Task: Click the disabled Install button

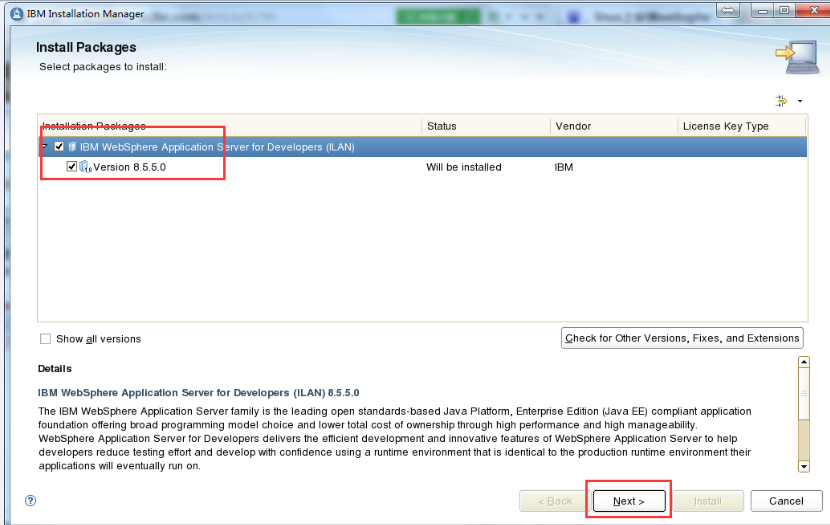Action: (x=707, y=501)
